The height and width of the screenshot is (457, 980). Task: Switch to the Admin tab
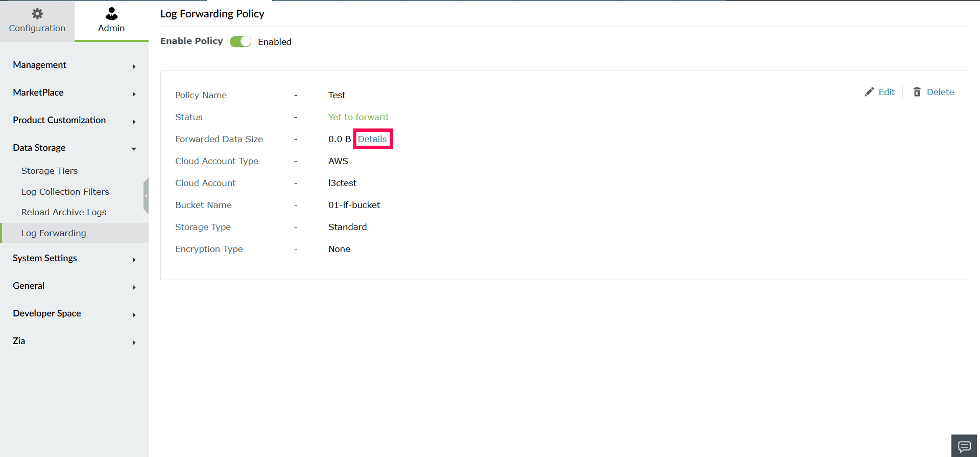[x=111, y=20]
